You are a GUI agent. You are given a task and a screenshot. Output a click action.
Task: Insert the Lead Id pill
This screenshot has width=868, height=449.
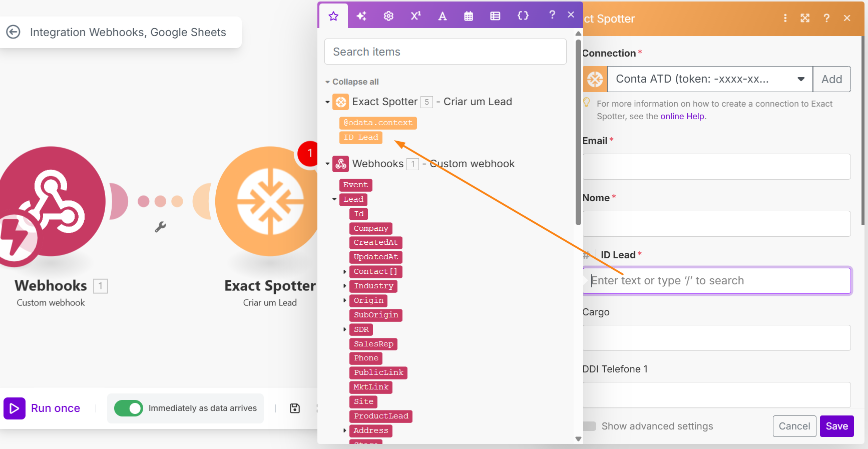(358, 214)
